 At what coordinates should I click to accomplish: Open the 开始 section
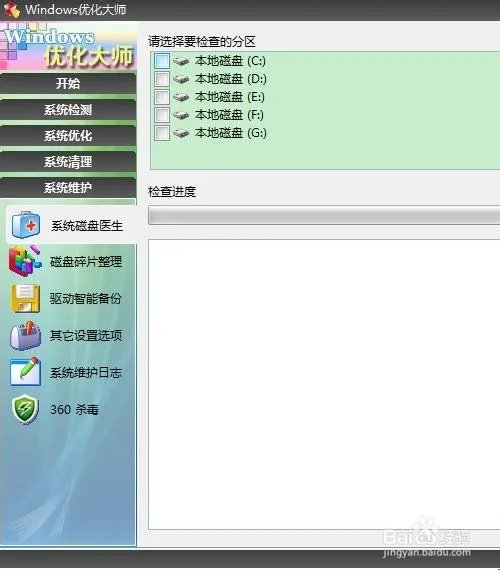click(68, 83)
